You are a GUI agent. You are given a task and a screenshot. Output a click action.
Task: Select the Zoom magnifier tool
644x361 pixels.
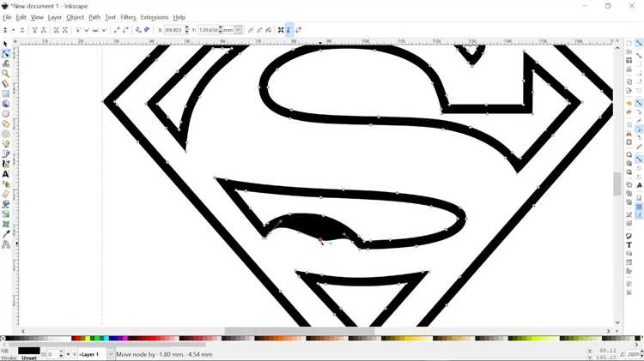tap(5, 74)
